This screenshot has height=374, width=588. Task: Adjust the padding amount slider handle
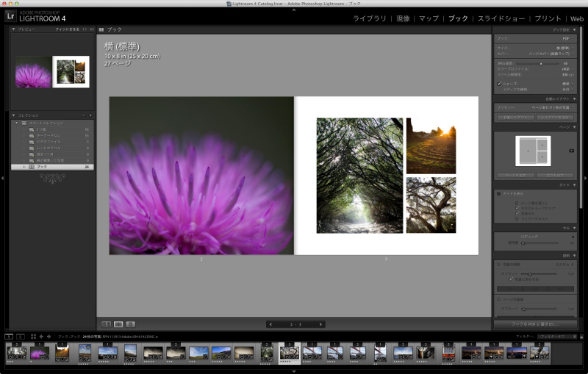(523, 243)
